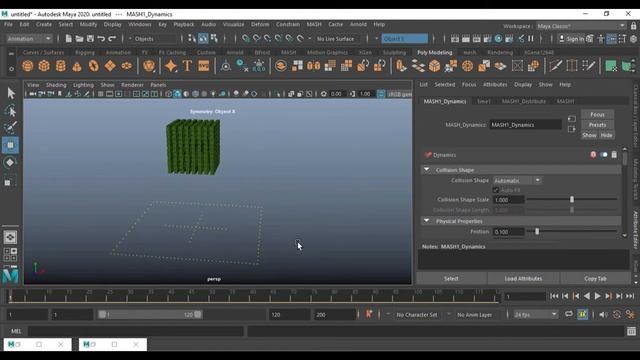Open the 24 fps frame rate dropdown
Screen dimensions: 640x360
(x=535, y=314)
